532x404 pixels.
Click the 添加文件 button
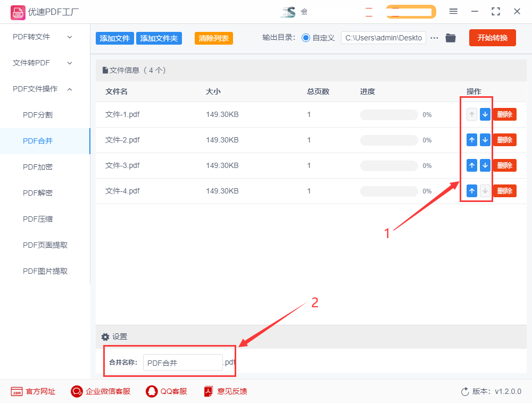(115, 38)
